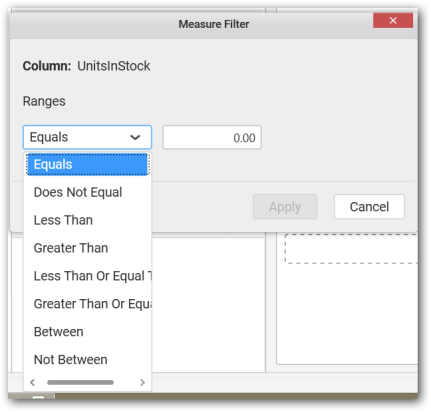This screenshot has height=412, width=431.
Task: Choose the Not Between option
Action: (x=87, y=360)
